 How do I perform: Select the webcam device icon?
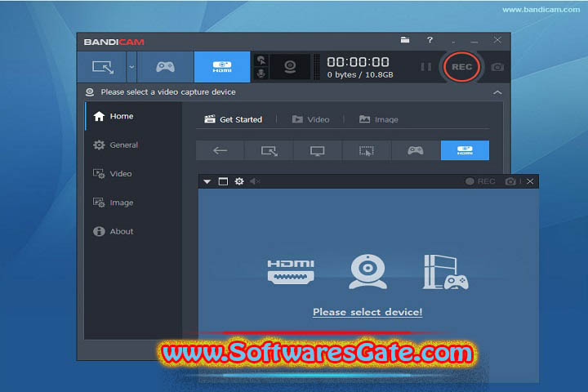click(x=367, y=272)
